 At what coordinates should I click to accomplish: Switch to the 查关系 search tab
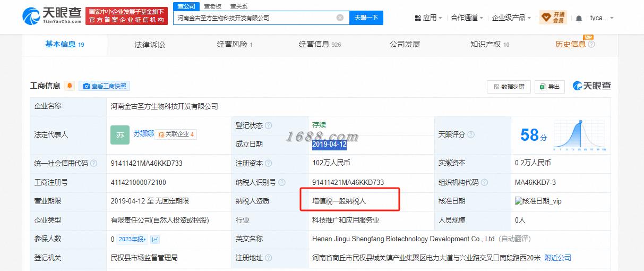238,6
